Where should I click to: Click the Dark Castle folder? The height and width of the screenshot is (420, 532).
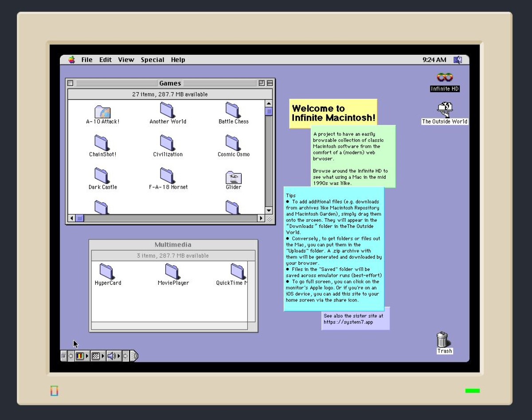[102, 176]
